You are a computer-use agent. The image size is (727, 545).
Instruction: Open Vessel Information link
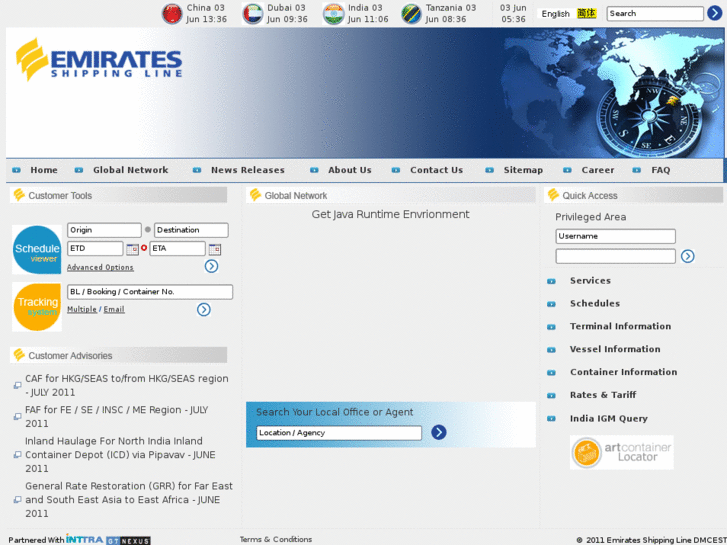(615, 349)
